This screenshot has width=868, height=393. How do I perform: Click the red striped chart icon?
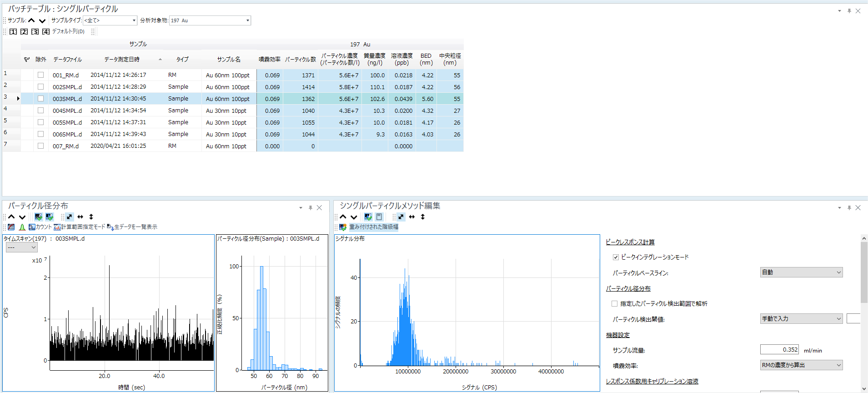click(11, 227)
